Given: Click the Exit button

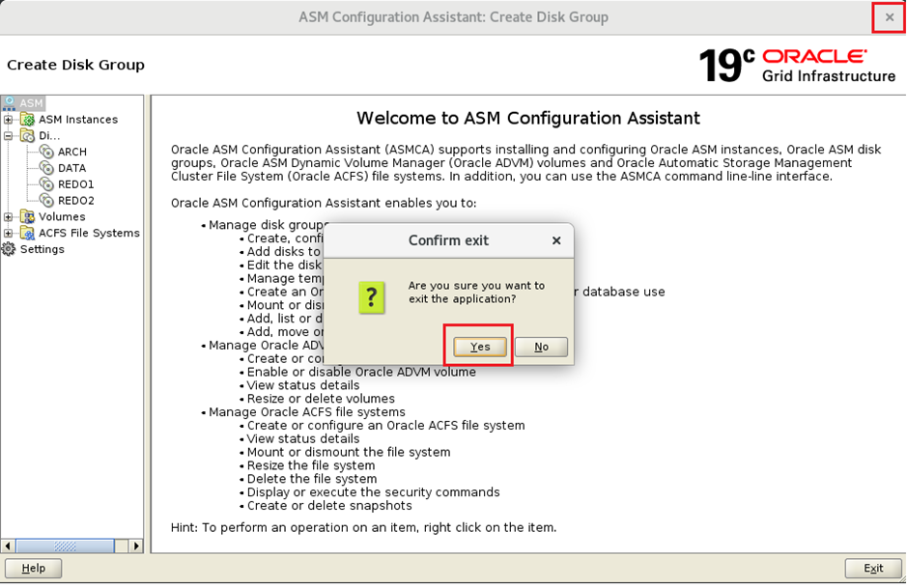Looking at the screenshot, I should [x=873, y=568].
